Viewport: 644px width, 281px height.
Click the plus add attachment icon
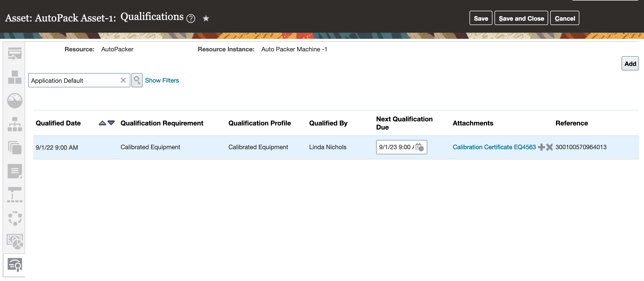coord(541,147)
